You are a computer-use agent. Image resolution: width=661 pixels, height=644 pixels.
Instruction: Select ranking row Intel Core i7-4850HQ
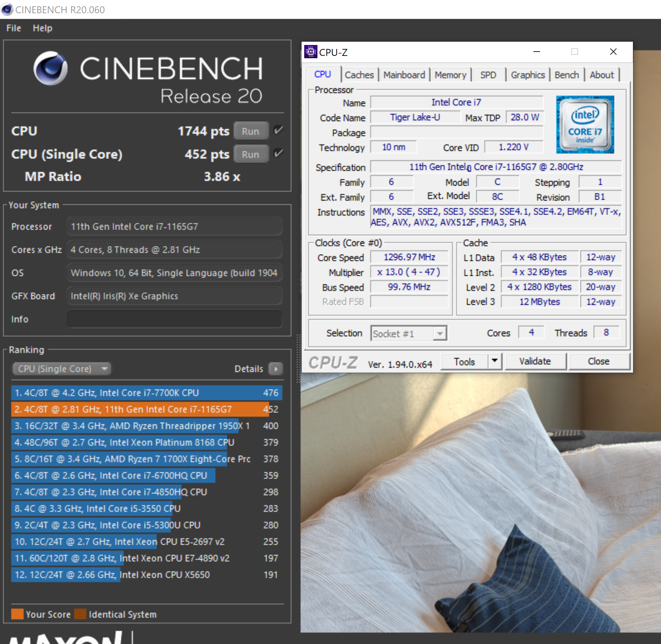tap(147, 492)
